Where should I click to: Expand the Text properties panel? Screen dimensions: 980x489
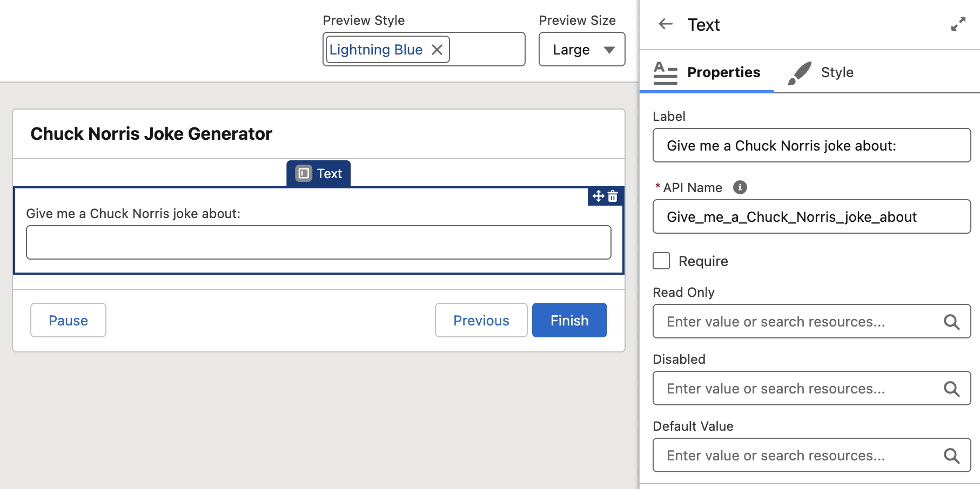tap(958, 24)
